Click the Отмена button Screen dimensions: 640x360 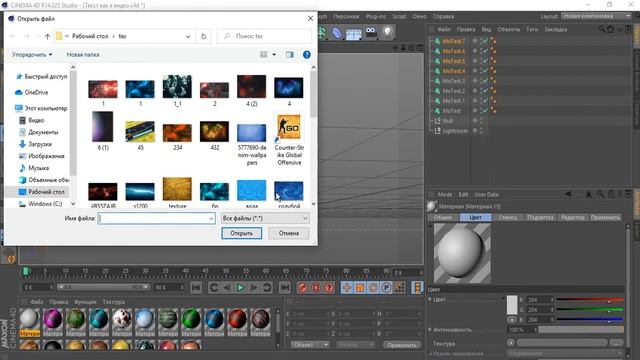tap(289, 233)
